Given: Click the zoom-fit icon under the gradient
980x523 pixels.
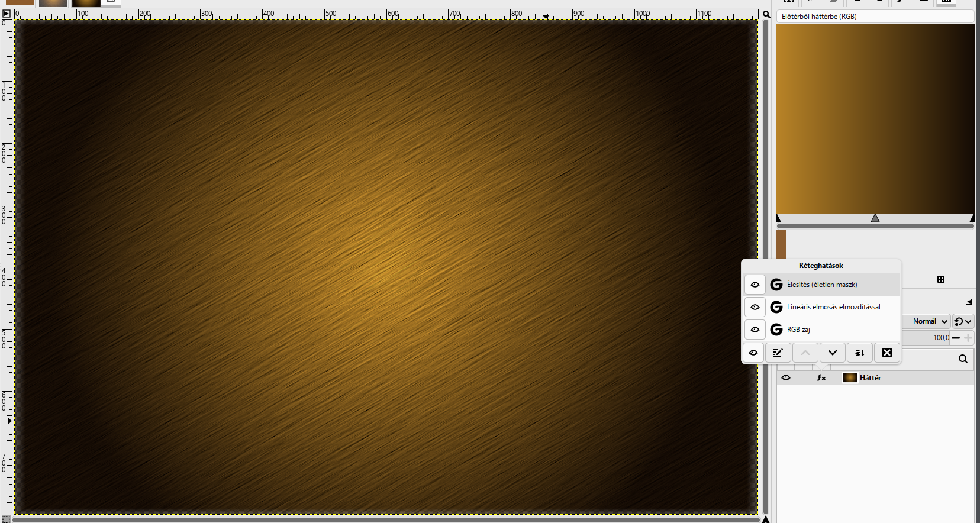Looking at the screenshot, I should click(x=941, y=279).
